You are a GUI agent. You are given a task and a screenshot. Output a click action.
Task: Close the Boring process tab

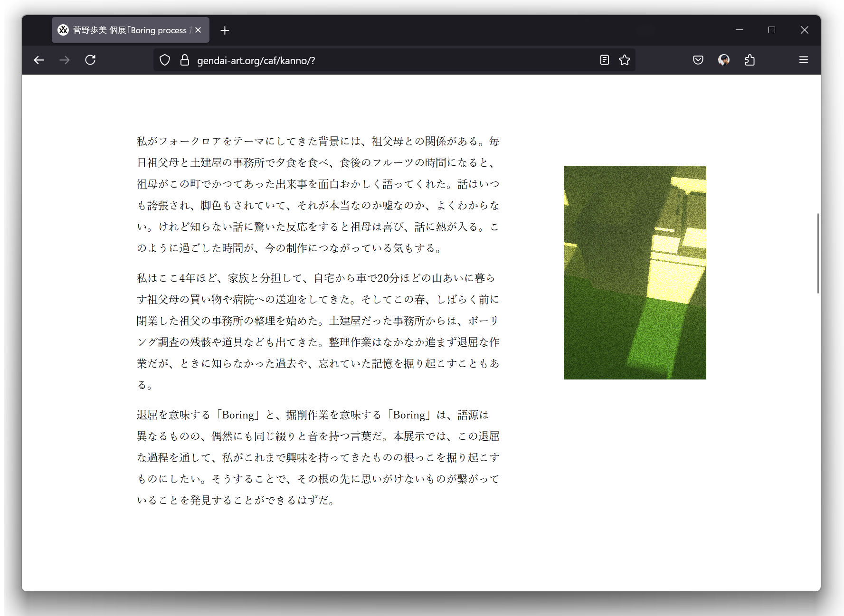(x=198, y=30)
